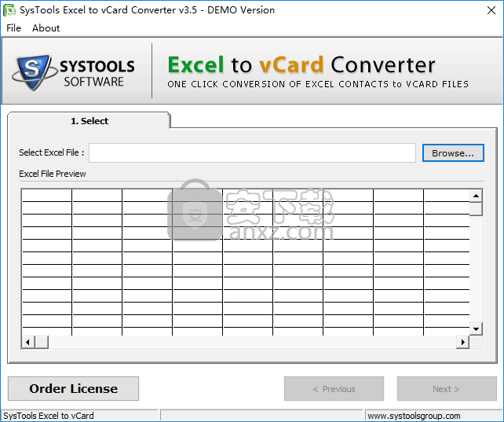Image resolution: width=504 pixels, height=422 pixels.
Task: Click the www.systoolsgroup.com status bar text
Action: [x=414, y=416]
